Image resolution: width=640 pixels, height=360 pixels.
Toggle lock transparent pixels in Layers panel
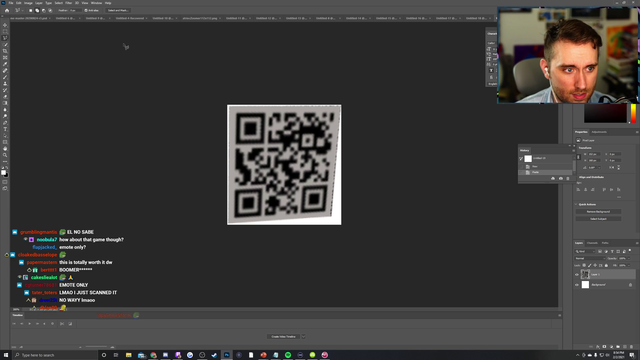click(584, 265)
